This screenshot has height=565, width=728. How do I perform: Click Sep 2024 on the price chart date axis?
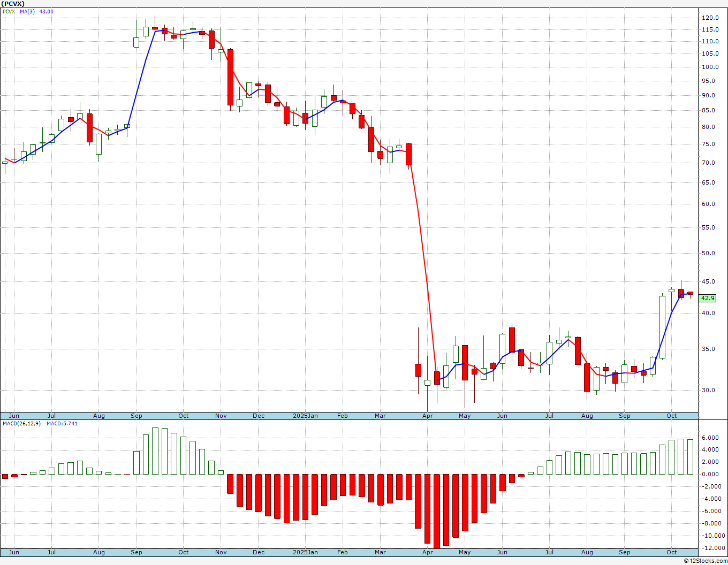(136, 416)
